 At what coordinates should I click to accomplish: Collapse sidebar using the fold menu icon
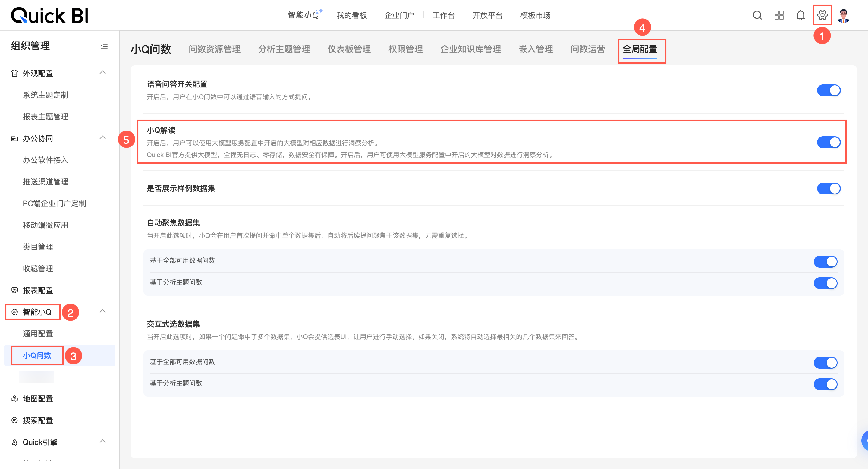(104, 46)
